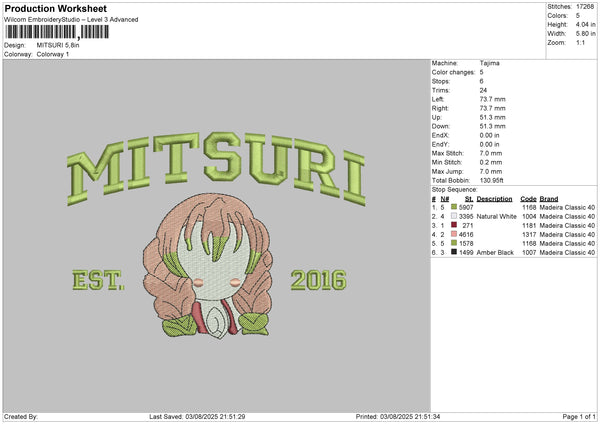Select the Up value '51.3 mm'
600x424 pixels.
492,117
